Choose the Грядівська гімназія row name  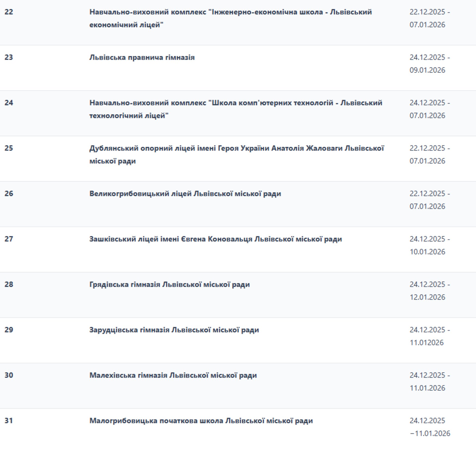tap(169, 284)
